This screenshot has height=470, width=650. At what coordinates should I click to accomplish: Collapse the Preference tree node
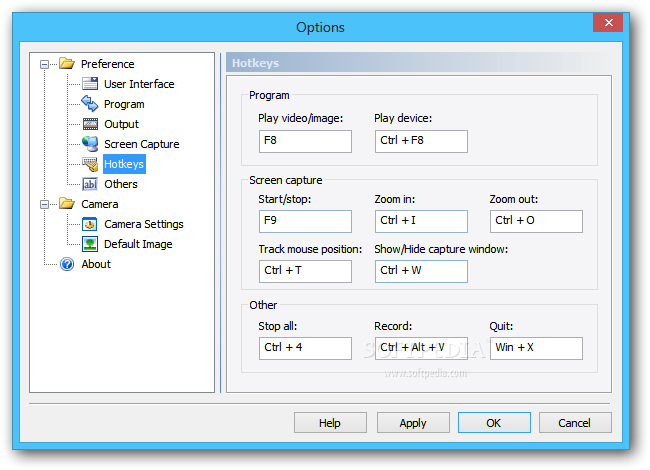(44, 64)
